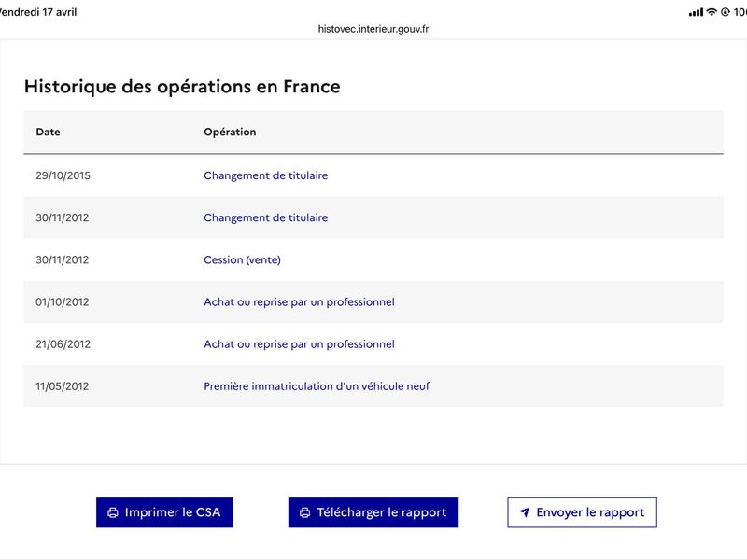The width and height of the screenshot is (747, 560).
Task: Open the 30/11/2012 Changement de titulaire entry
Action: coord(266,217)
